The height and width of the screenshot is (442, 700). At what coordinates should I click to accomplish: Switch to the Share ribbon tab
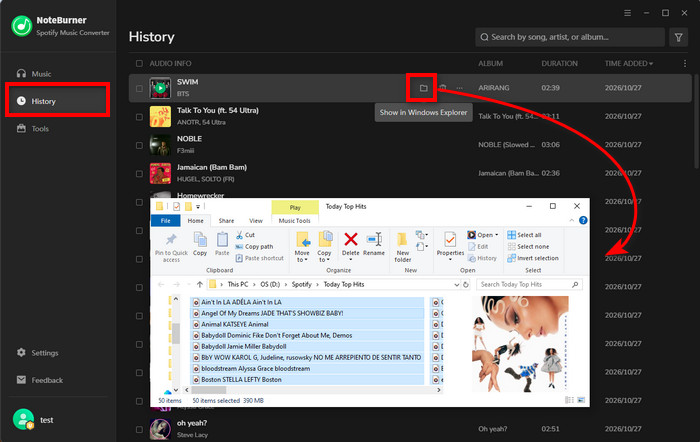226,221
